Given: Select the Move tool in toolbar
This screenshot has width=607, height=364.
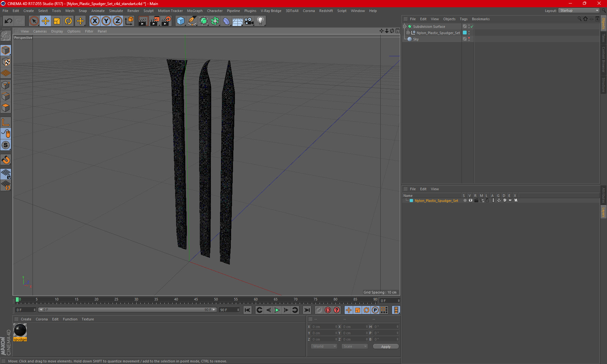Looking at the screenshot, I should pos(46,21).
